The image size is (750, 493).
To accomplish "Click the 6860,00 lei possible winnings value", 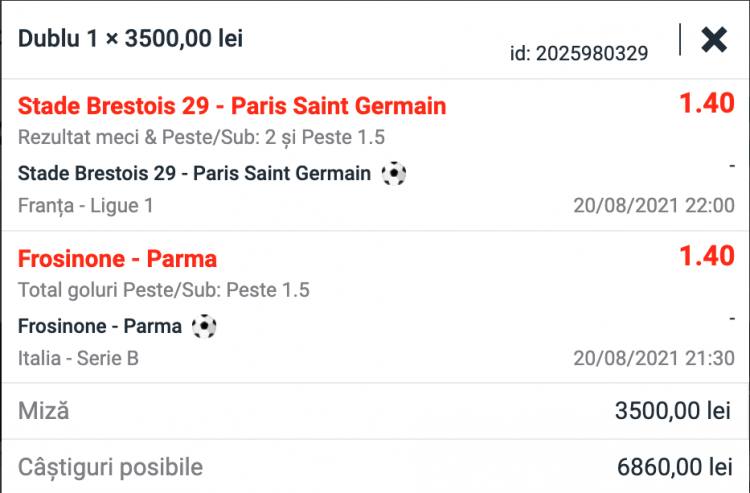I will click(x=675, y=467).
